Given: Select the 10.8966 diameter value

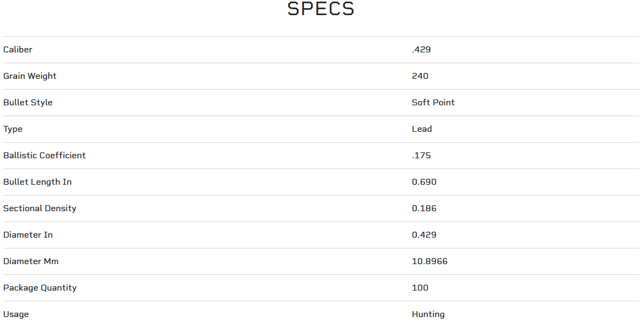Looking at the screenshot, I should tap(430, 261).
